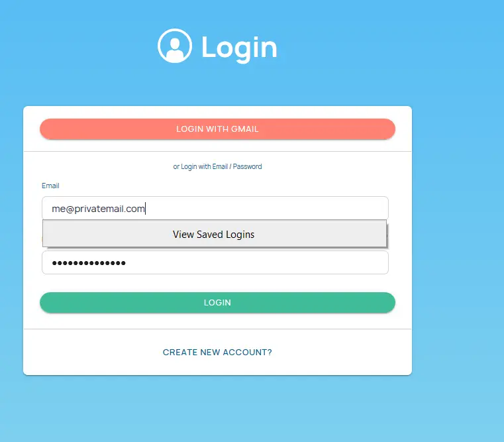
Task: Focus the Email input field
Action: (215, 208)
